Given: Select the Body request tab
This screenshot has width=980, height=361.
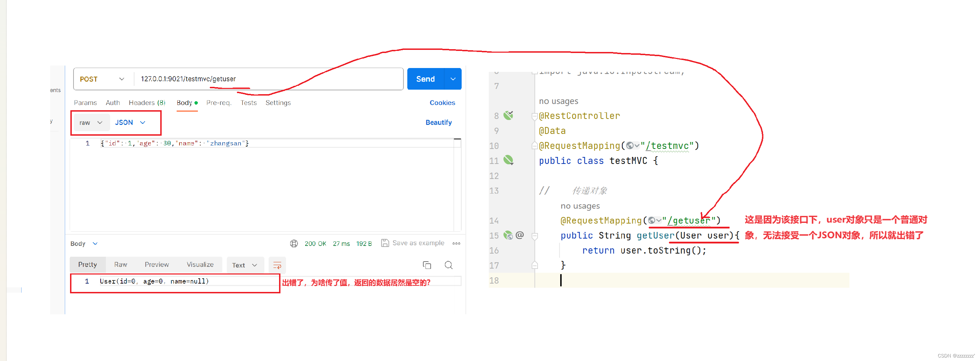Looking at the screenshot, I should coord(187,103).
